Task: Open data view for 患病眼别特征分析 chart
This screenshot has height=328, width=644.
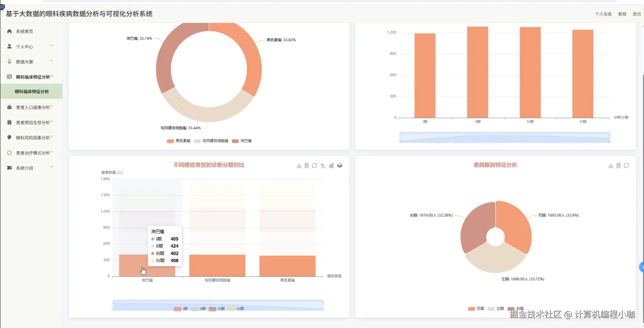Action: tap(619, 166)
